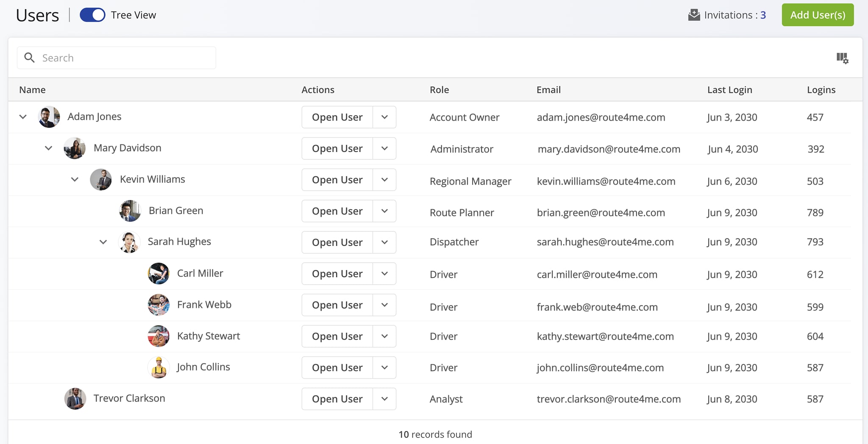Open User for Carl Miller
868x444 pixels.
coord(337,274)
